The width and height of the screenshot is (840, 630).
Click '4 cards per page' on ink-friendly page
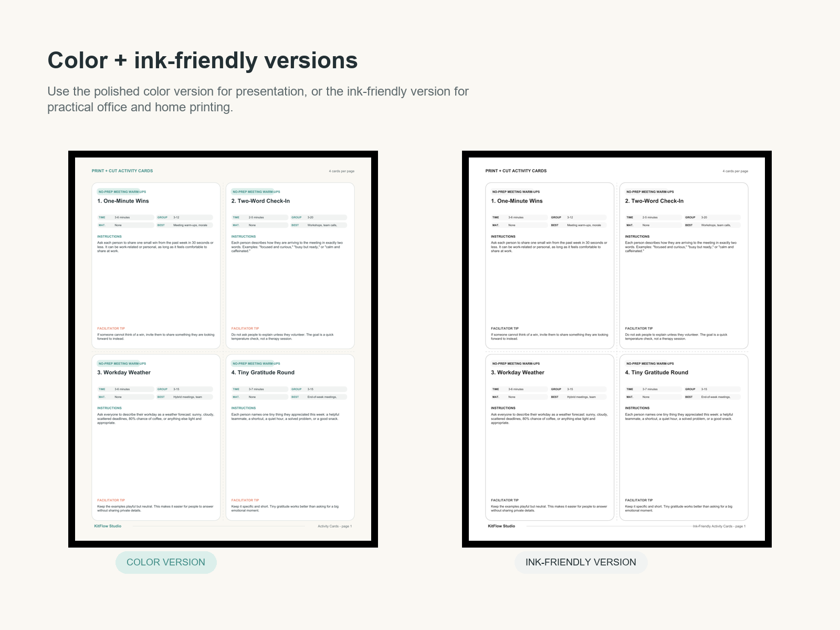click(736, 171)
